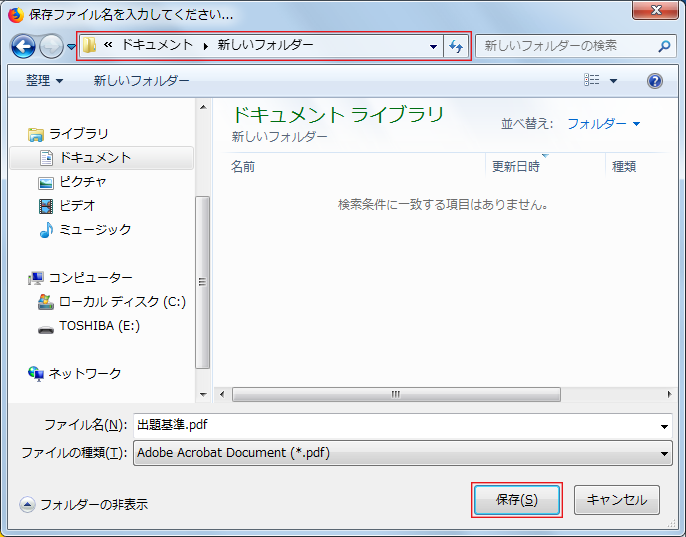Select ビデオ library in sidebar
Screen dimensions: 686x537
(77, 206)
